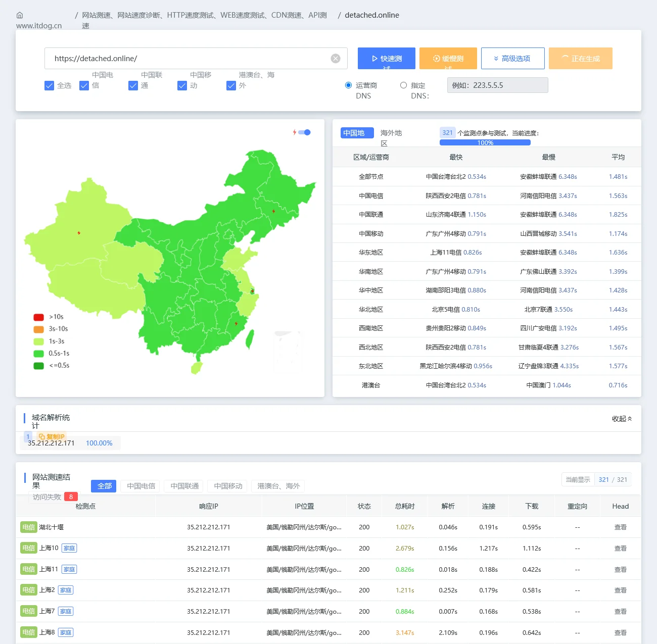
Task: Filter results by 中国电信 tab
Action: (141, 486)
